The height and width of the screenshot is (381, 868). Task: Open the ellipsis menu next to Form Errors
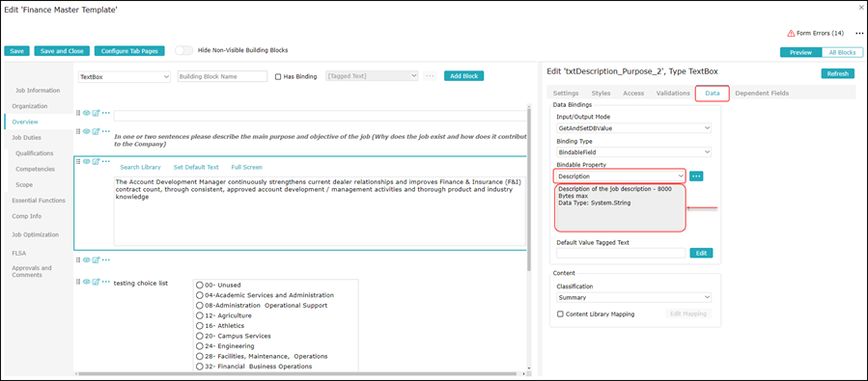click(858, 33)
